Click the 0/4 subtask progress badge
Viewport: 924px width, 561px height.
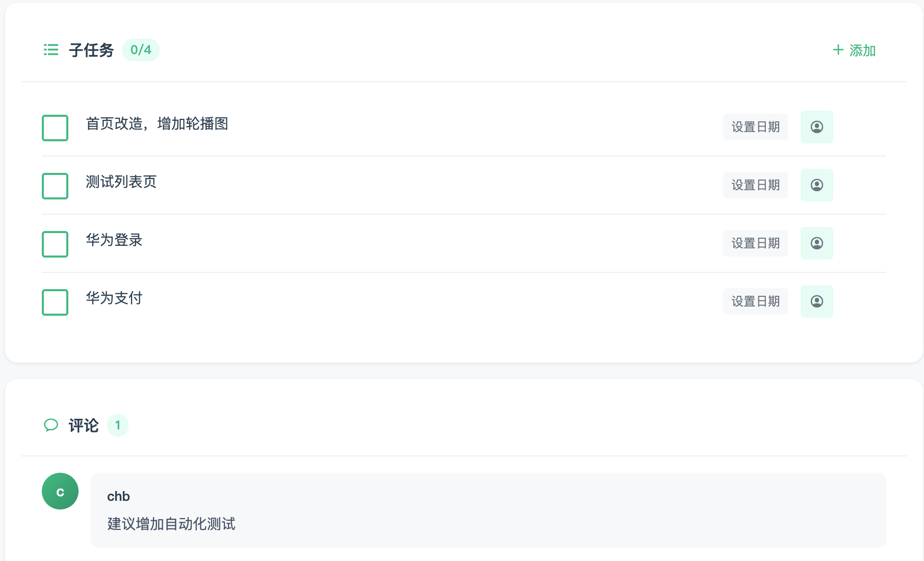(x=141, y=50)
